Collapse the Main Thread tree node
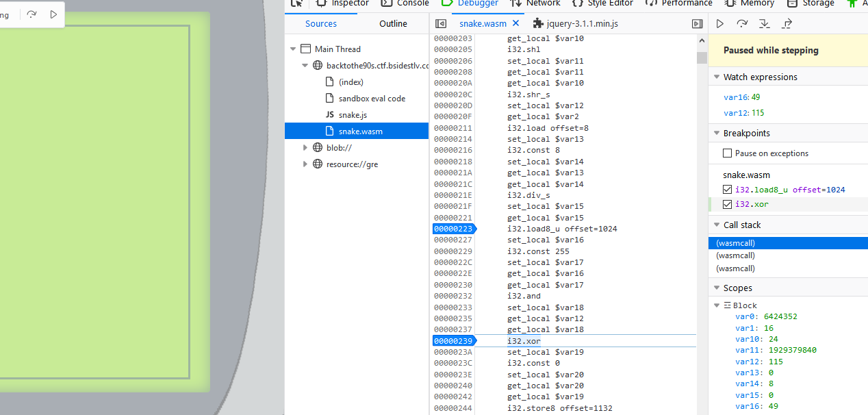 293,49
